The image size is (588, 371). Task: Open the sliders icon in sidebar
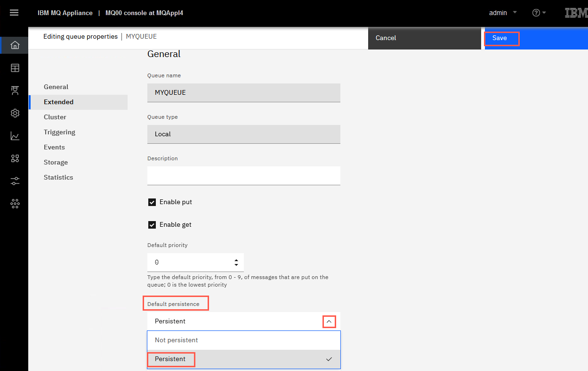15,181
